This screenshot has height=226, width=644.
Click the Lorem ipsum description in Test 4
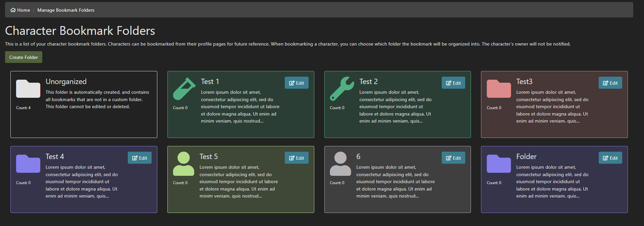pos(82,182)
